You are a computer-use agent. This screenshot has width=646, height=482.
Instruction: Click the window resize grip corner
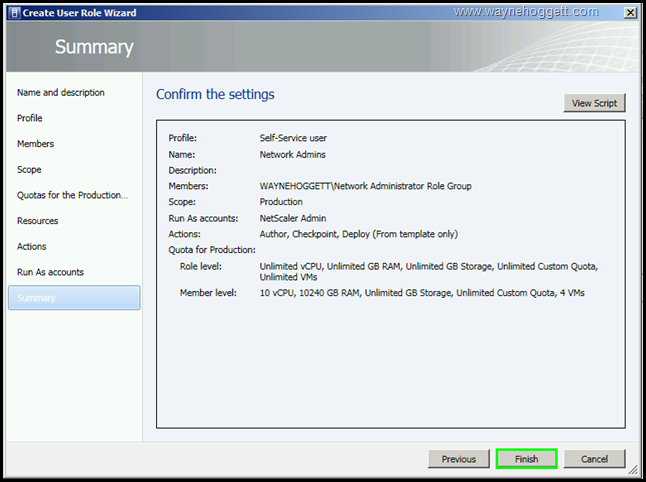(x=633, y=470)
